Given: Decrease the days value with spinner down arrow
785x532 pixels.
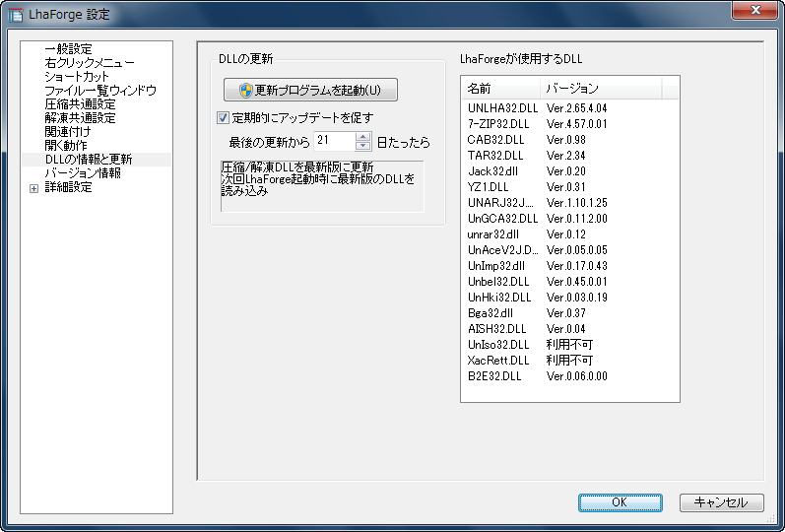Looking at the screenshot, I should click(363, 146).
